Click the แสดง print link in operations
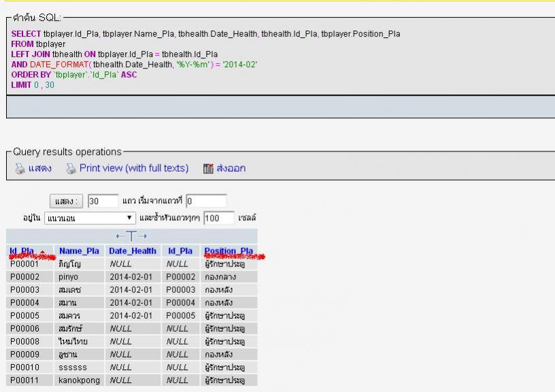The image size is (555, 392). pos(39,168)
